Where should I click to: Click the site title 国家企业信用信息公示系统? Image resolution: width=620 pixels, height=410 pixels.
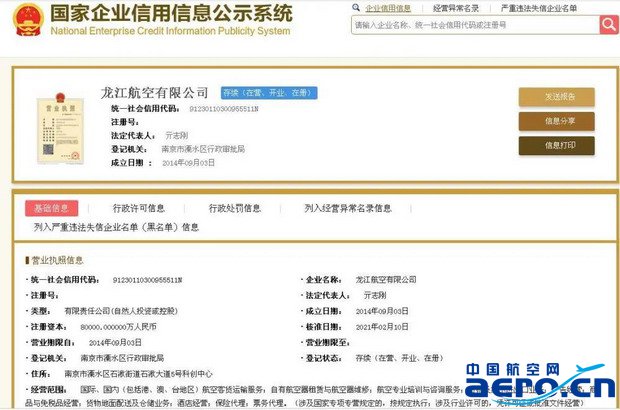(171, 13)
